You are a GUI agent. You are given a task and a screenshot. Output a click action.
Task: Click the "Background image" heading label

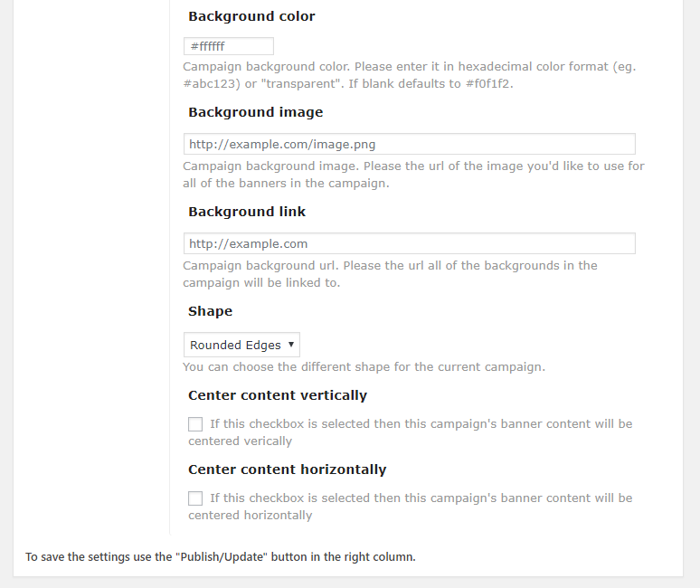(x=255, y=112)
